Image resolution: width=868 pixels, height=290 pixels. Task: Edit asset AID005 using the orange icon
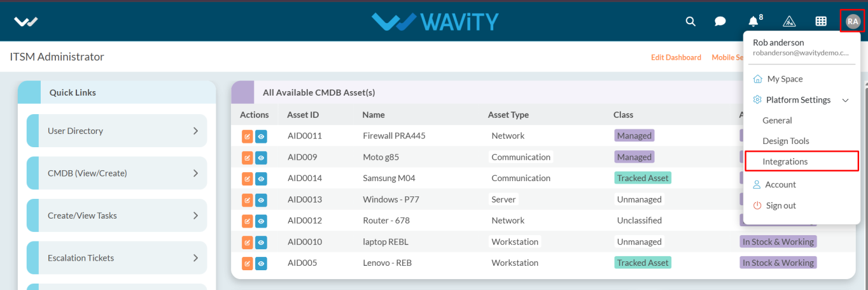pos(248,263)
